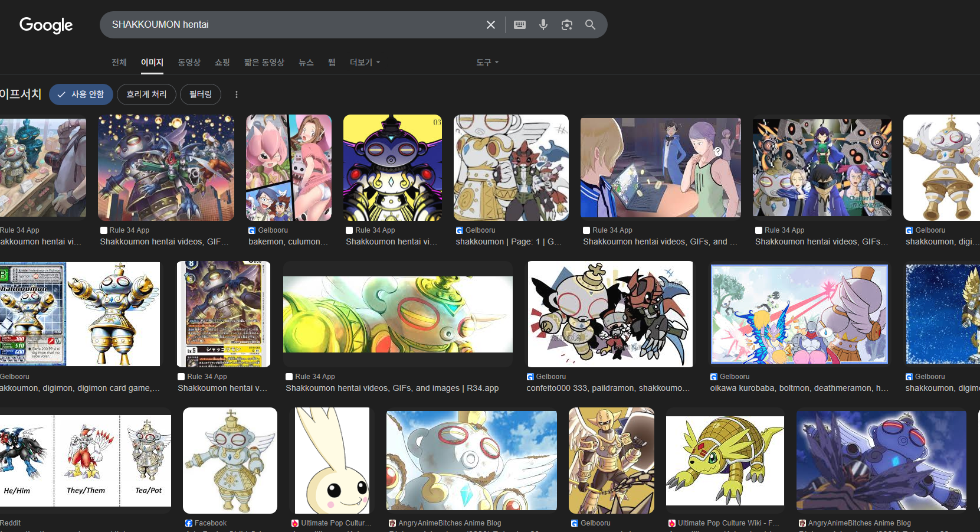
Task: Open the Reddit source link
Action: 10,523
